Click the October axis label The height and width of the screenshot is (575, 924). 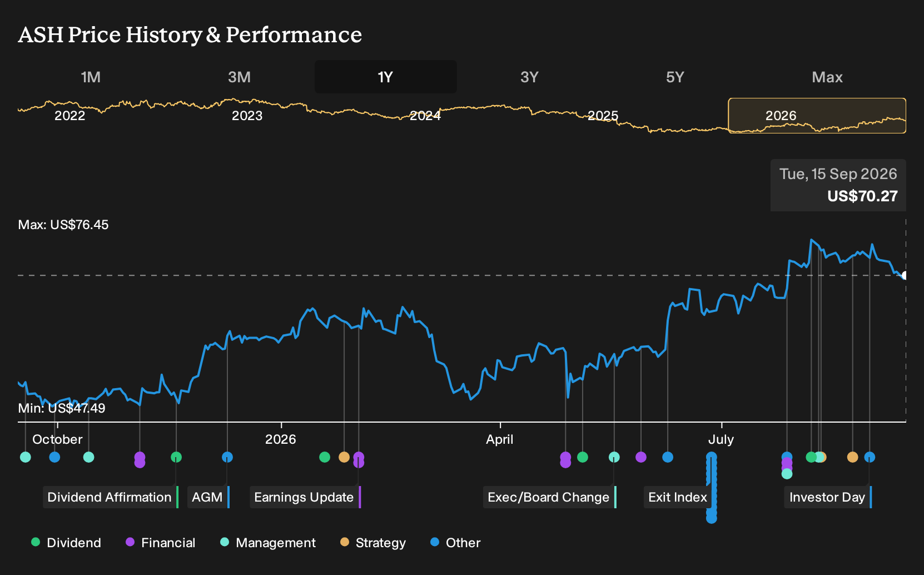pos(57,439)
